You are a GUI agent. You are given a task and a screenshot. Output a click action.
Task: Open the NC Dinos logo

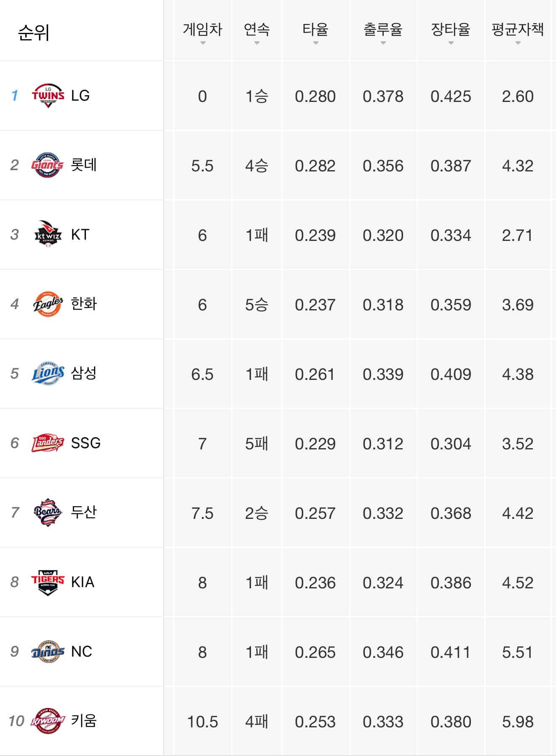pyautogui.click(x=48, y=651)
